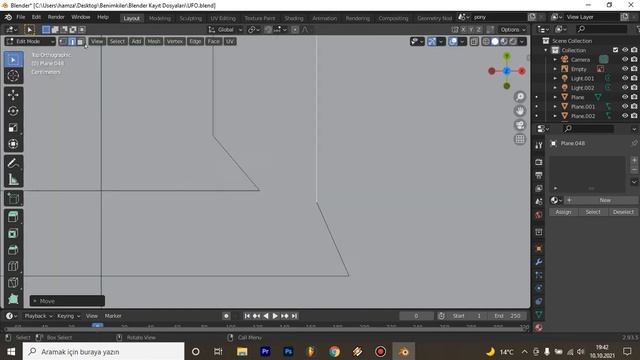Image resolution: width=640 pixels, height=360 pixels.
Task: Click the viewport zoom magnifier icon
Action: pyautogui.click(x=520, y=97)
